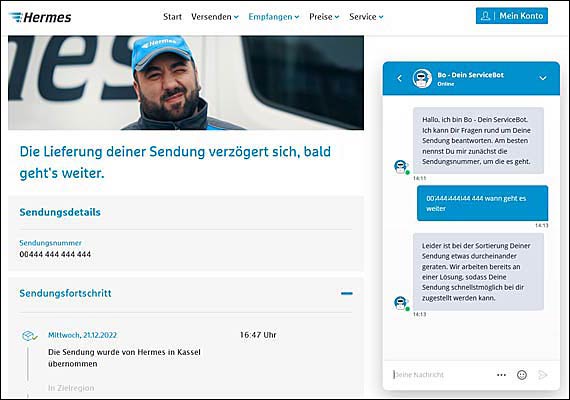Open chat options three dots menu

tap(501, 375)
